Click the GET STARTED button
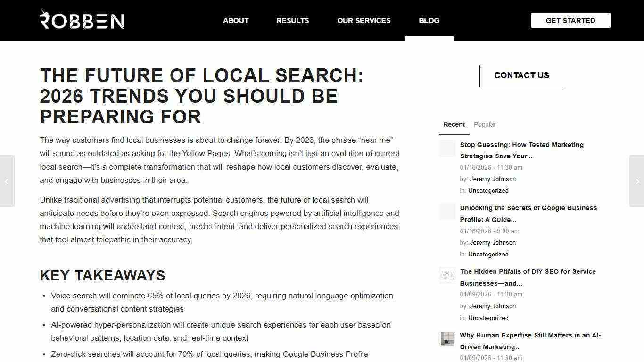This screenshot has width=644, height=362. tap(570, 20)
